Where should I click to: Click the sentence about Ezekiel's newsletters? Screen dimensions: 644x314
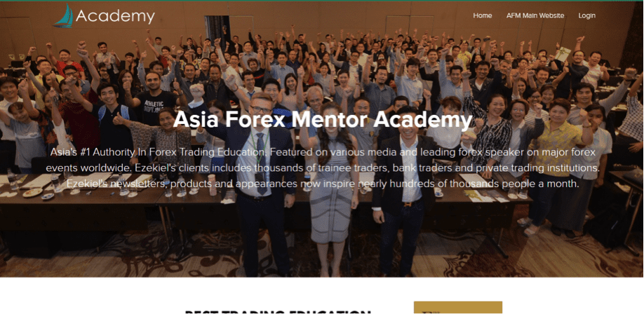[323, 184]
